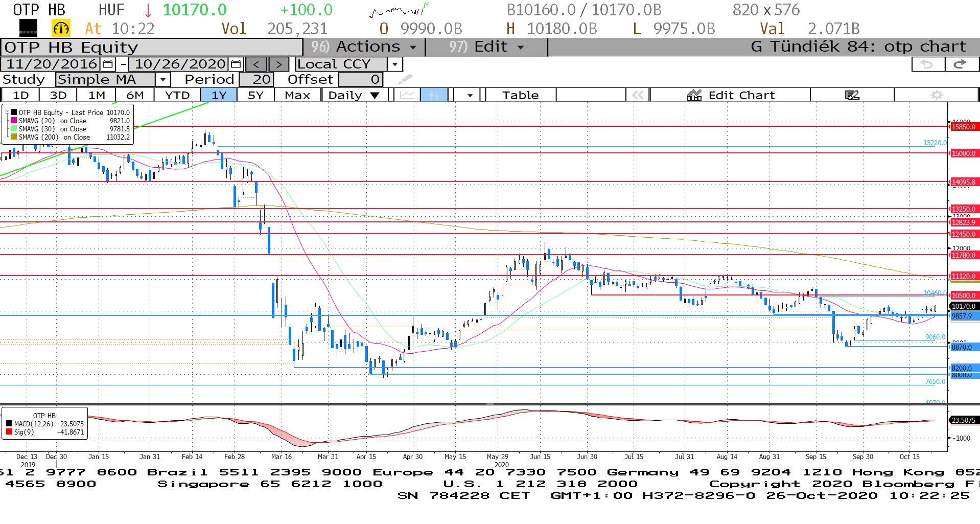Viewport: 980px width, 524px height.
Task: Click the 10500.0 price level label
Action: pos(964,295)
